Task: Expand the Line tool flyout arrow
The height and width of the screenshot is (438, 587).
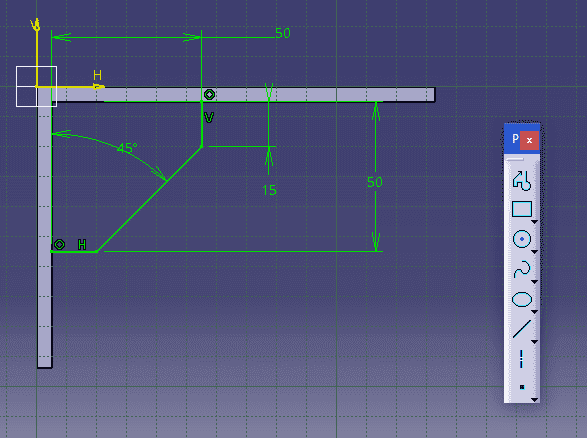Action: (x=535, y=342)
